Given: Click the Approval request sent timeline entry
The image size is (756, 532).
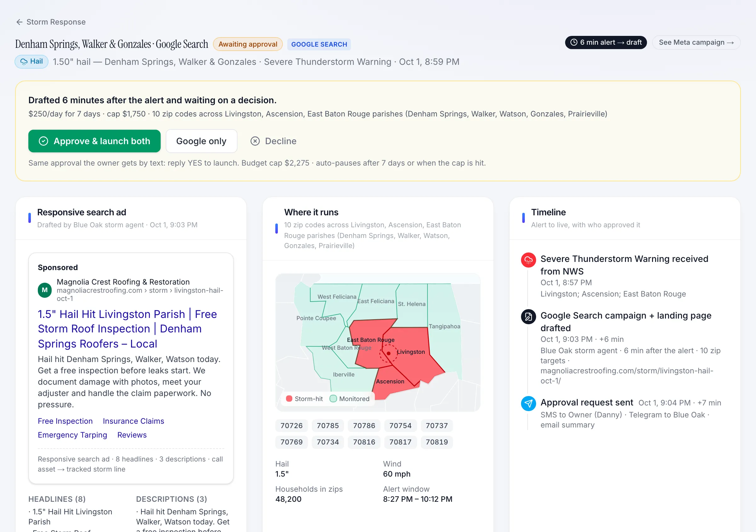Looking at the screenshot, I should pos(587,402).
